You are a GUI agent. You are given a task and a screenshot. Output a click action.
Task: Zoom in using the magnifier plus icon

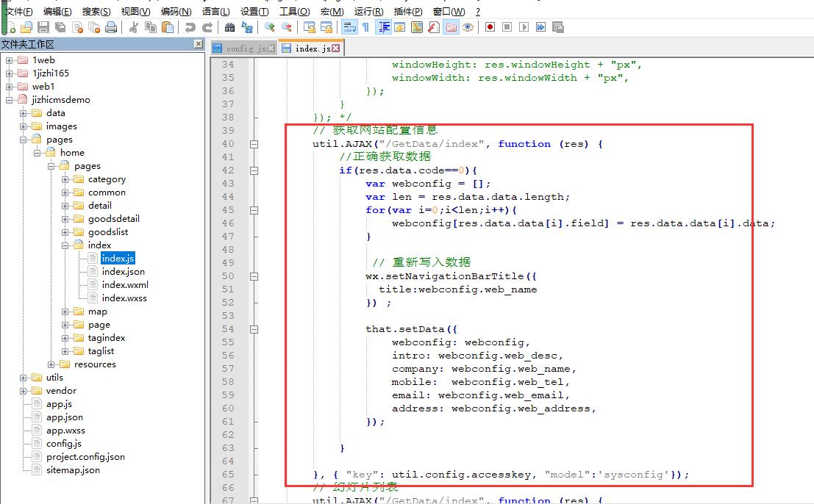pos(269,27)
